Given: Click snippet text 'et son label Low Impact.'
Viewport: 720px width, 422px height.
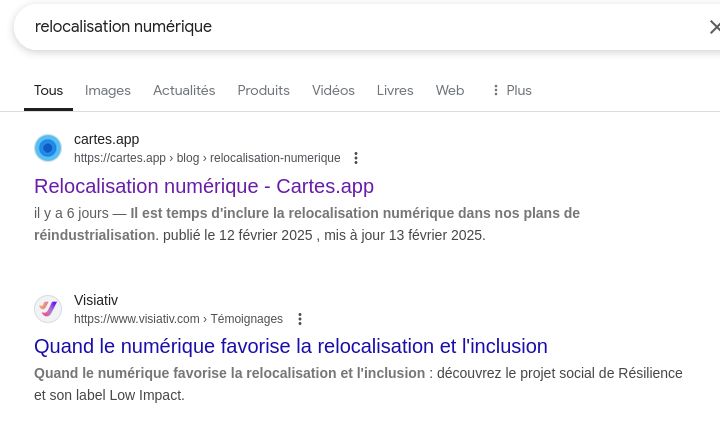Looking at the screenshot, I should click(109, 395).
